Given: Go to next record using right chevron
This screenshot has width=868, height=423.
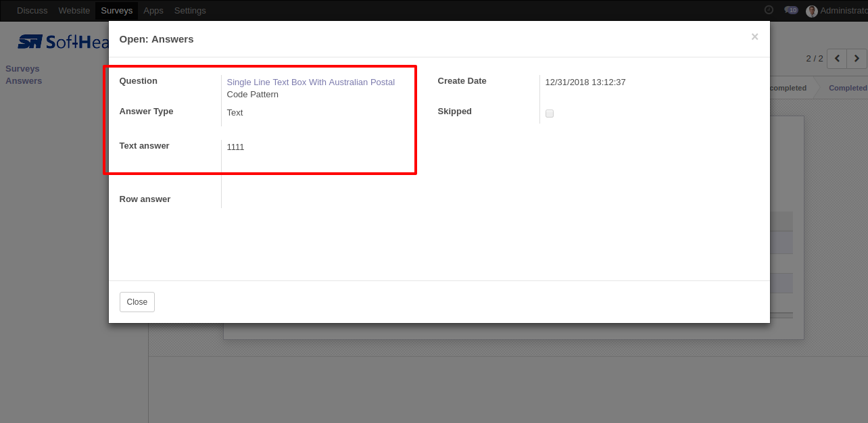Looking at the screenshot, I should click(x=857, y=59).
